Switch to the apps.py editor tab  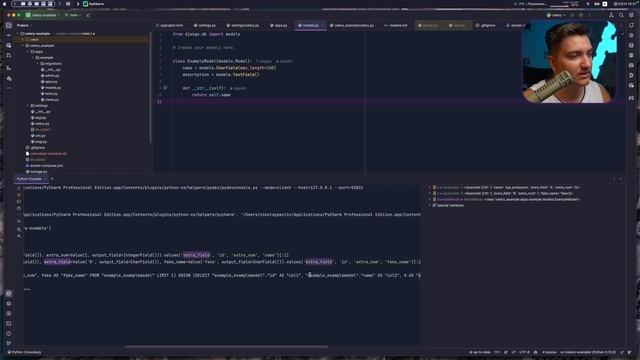[x=279, y=25]
